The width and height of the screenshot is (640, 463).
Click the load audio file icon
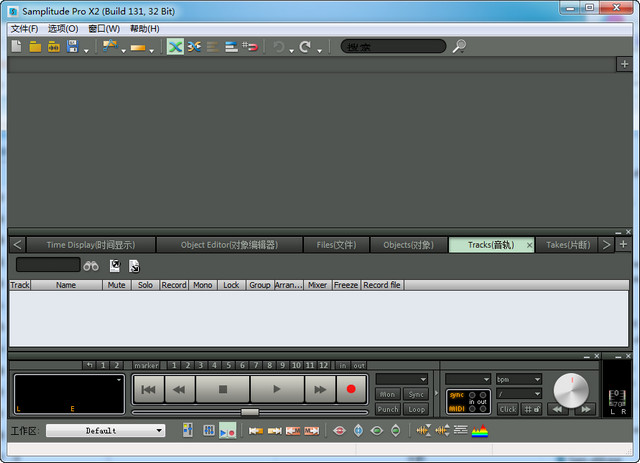tap(53, 47)
